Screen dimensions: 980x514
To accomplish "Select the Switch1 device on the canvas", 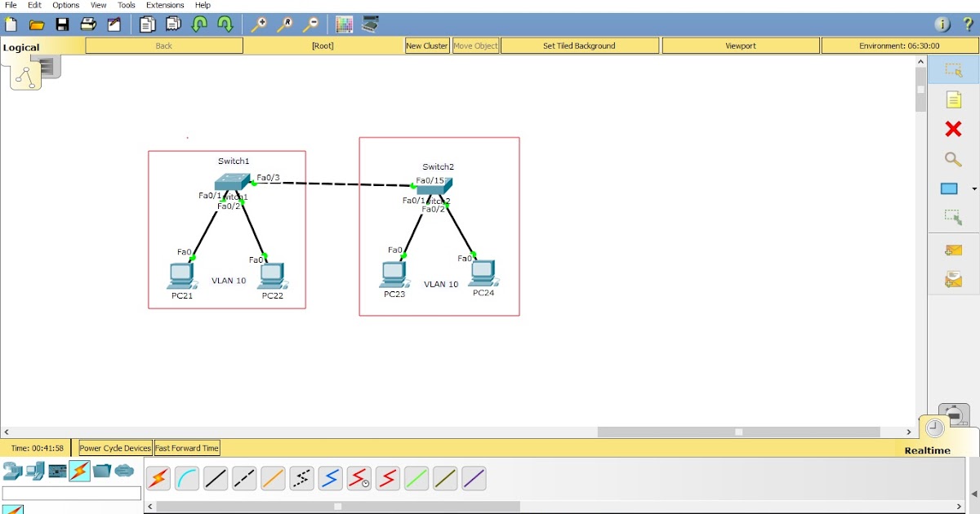I will pos(234,182).
